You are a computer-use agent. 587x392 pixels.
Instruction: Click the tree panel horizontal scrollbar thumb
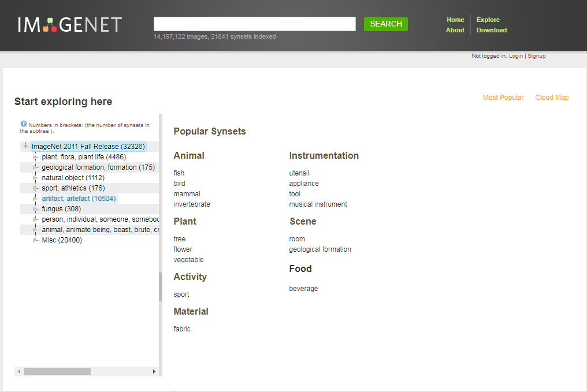pos(57,371)
